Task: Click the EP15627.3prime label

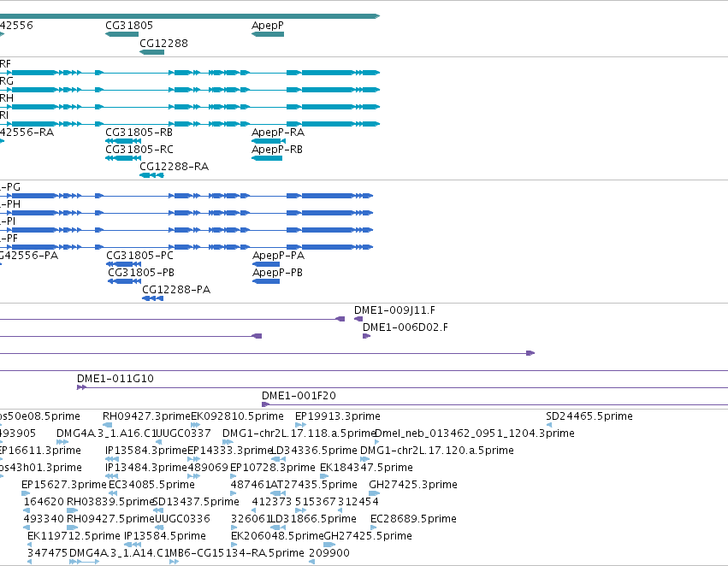Action: 64,485
